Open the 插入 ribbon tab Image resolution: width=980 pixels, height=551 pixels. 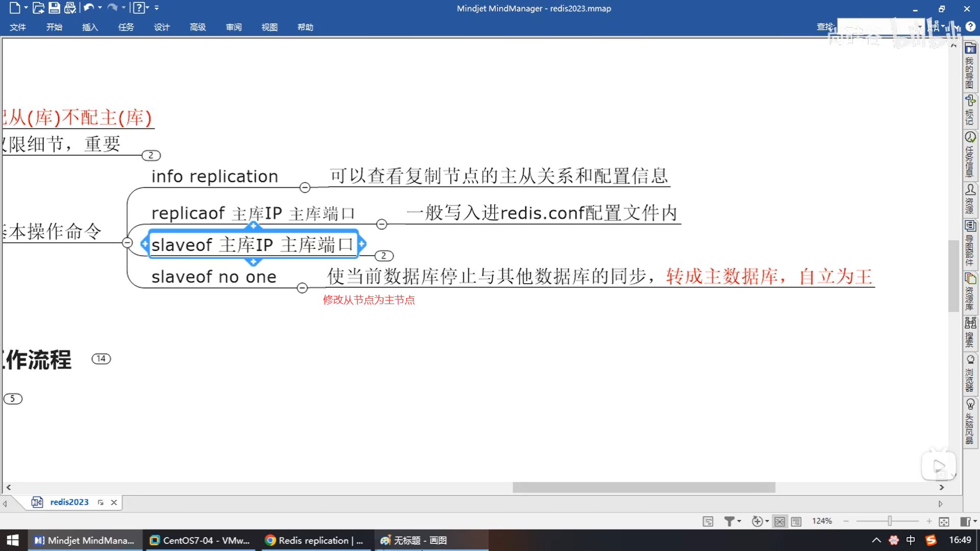90,27
